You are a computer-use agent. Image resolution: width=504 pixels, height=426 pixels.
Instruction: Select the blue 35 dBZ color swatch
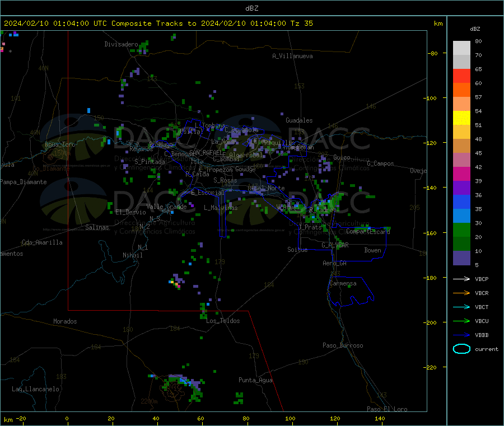click(461, 202)
